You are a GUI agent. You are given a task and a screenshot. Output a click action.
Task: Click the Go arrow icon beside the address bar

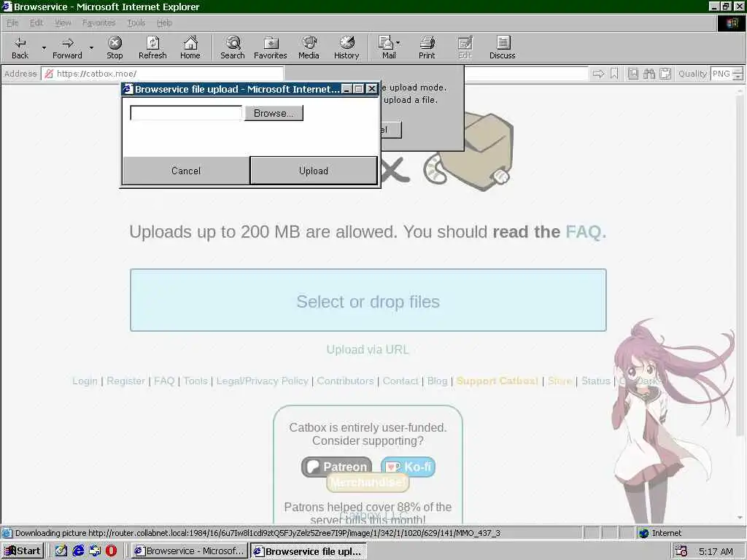click(x=598, y=74)
